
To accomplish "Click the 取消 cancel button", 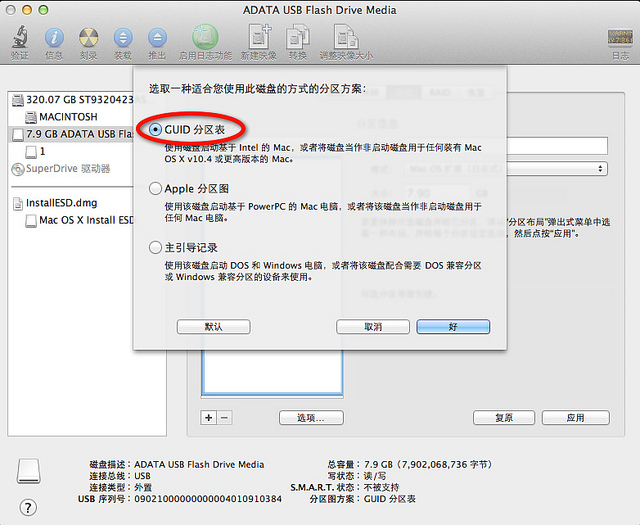I will click(373, 327).
